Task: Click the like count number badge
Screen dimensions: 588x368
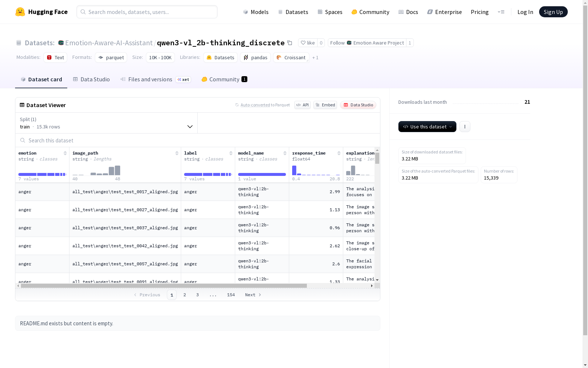Action: click(321, 43)
